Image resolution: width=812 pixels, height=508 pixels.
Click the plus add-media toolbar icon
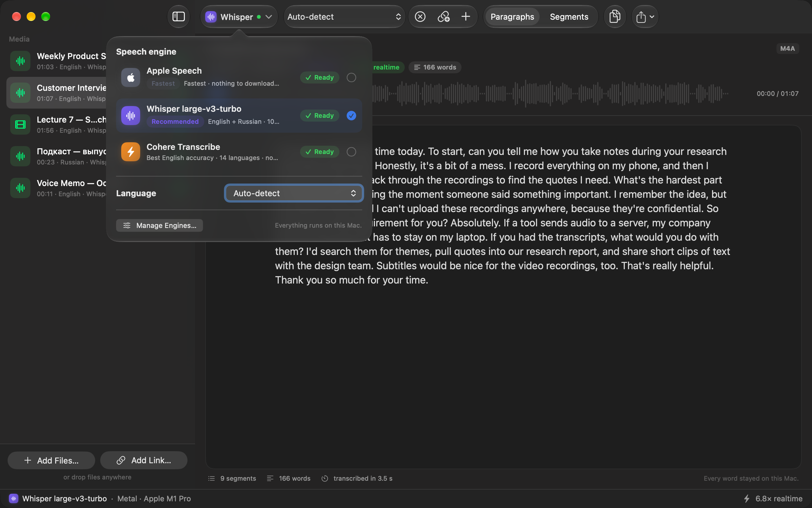click(466, 17)
